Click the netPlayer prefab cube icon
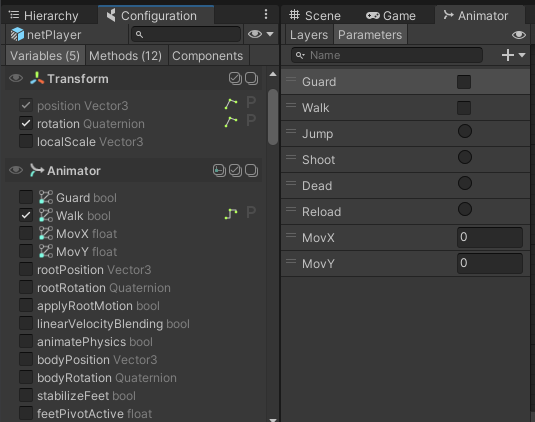 pos(17,34)
